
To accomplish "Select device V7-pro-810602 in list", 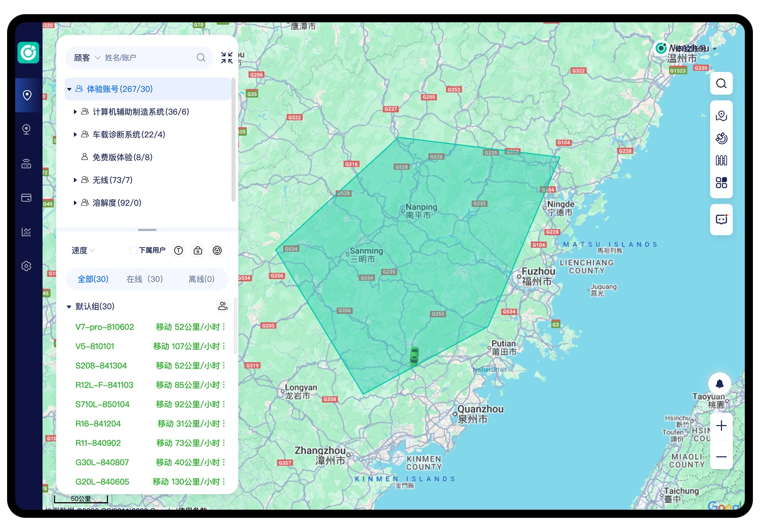I will tap(105, 327).
